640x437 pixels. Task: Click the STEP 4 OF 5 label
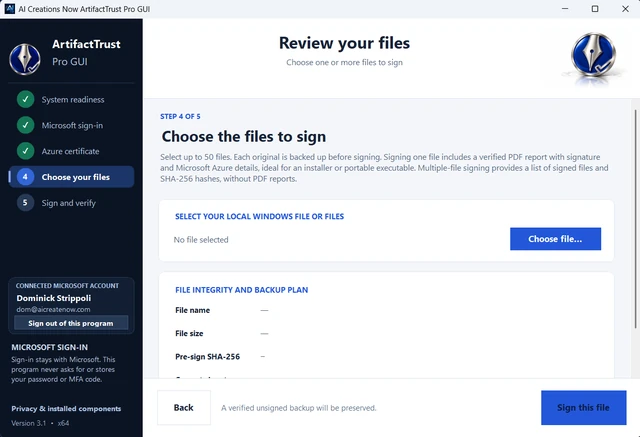pyautogui.click(x=180, y=116)
